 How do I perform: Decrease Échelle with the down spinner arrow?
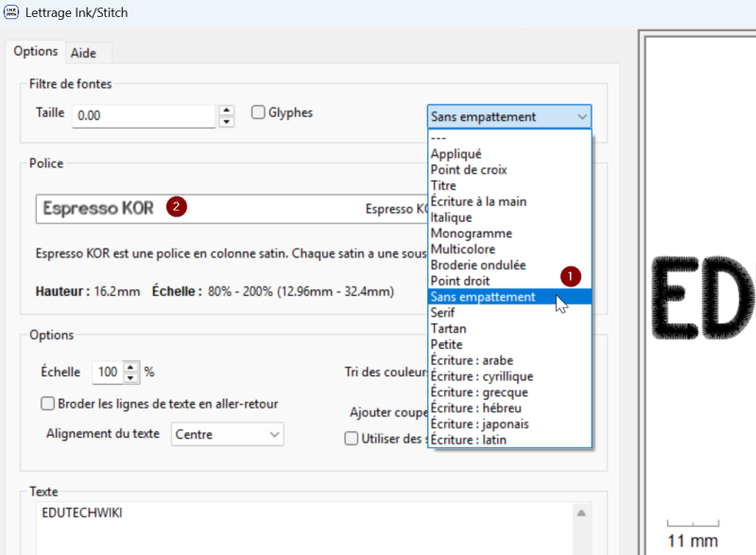(130, 378)
